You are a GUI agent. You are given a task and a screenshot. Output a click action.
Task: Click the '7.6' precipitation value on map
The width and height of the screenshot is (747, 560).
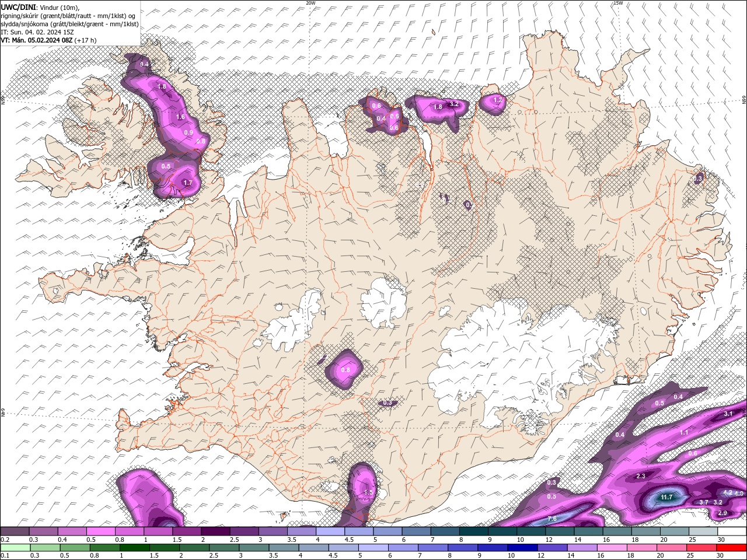click(552, 519)
